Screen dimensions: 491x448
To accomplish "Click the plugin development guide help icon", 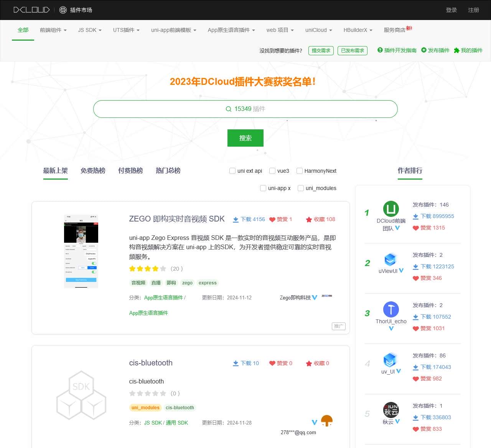I will click(380, 50).
